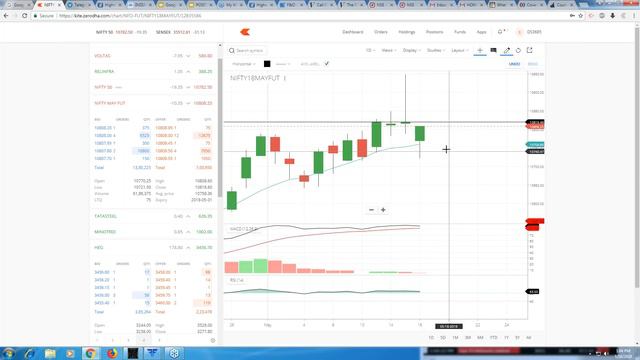This screenshot has width=640, height=360.
Task: Open Funds menu
Action: tap(460, 32)
